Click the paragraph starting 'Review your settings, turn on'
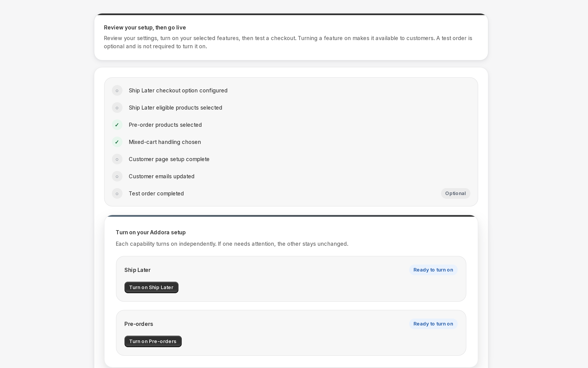The image size is (588, 368). tap(288, 42)
